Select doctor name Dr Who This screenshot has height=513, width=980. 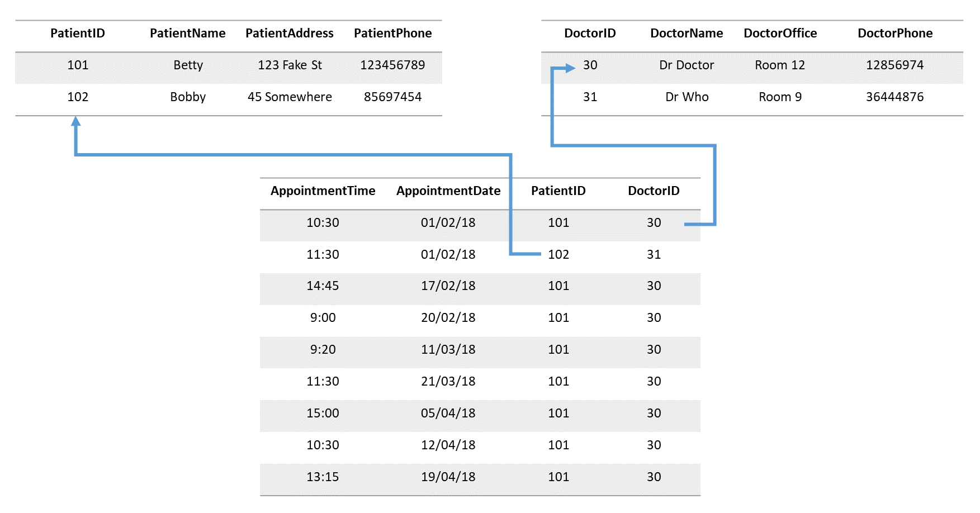tap(687, 97)
